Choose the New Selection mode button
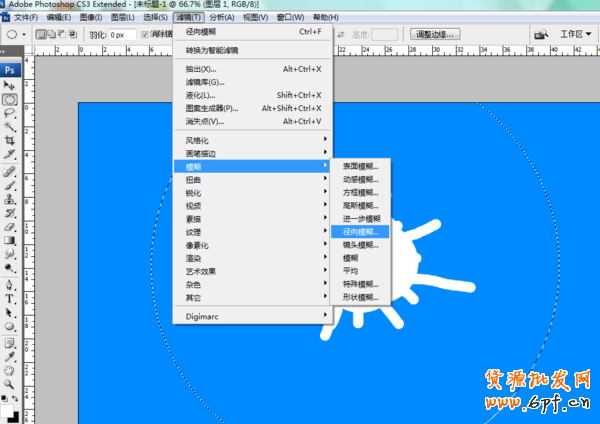The width and height of the screenshot is (600, 424). point(42,34)
